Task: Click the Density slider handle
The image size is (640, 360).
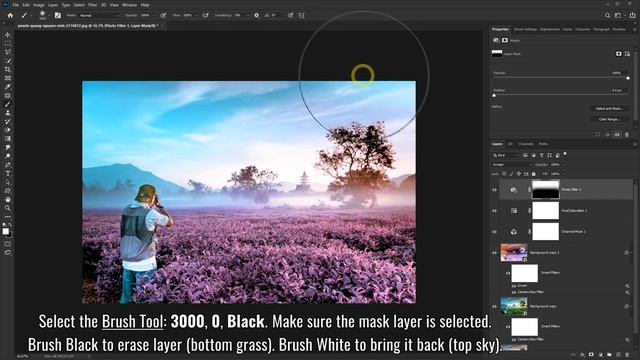Action: point(628,78)
